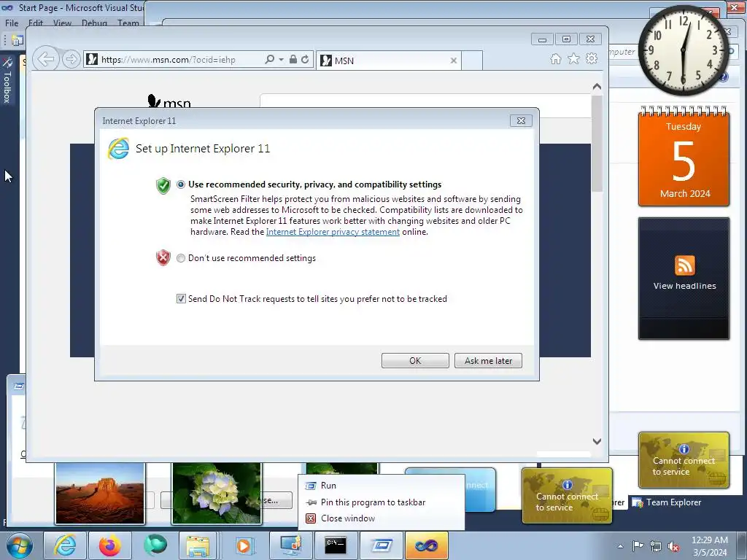Click upper Cannot connect to service gadget
747x560 pixels.
click(x=684, y=461)
